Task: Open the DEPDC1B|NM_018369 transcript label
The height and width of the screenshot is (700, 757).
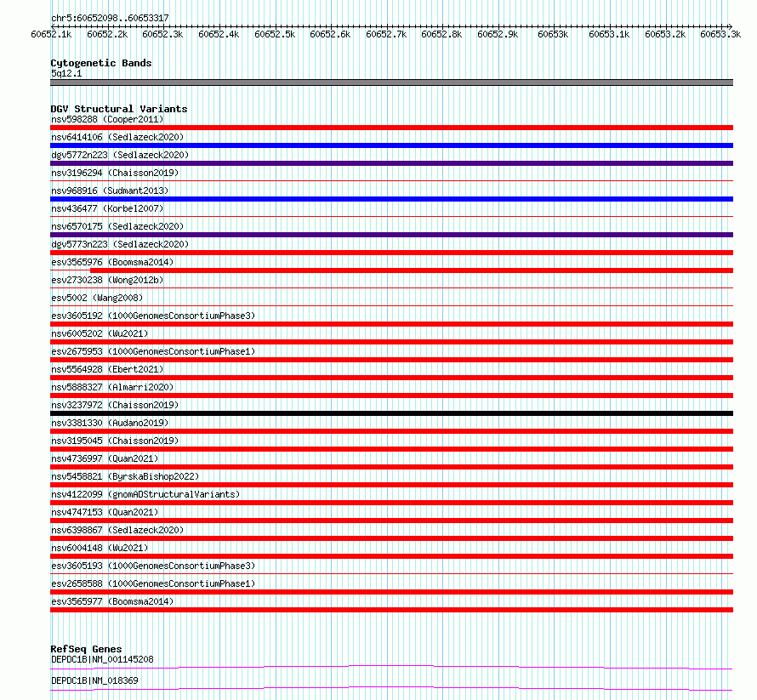Action: pyautogui.click(x=94, y=680)
